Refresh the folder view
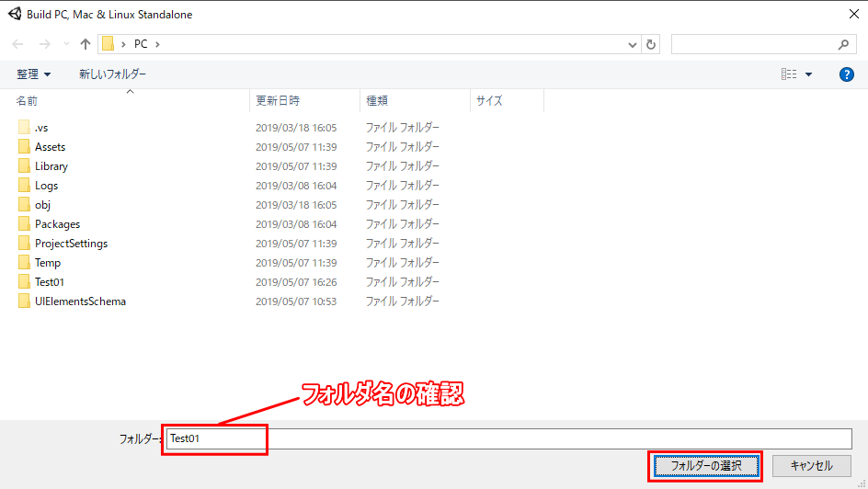Image resolution: width=868 pixels, height=489 pixels. pos(651,44)
